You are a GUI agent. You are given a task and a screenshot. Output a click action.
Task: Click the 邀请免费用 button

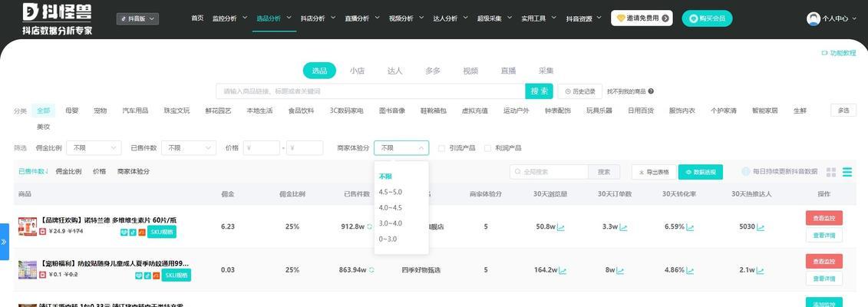tap(642, 18)
